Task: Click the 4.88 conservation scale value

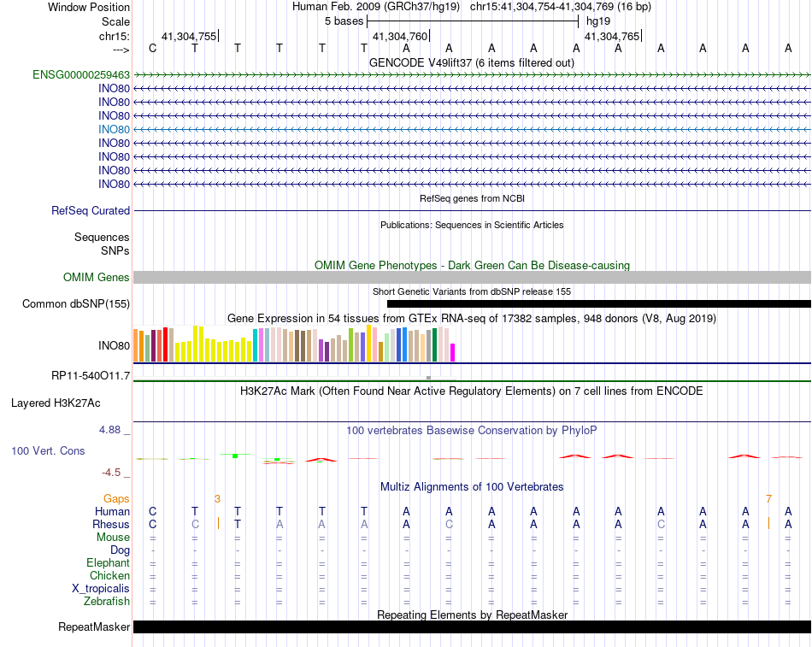Action: tap(109, 429)
